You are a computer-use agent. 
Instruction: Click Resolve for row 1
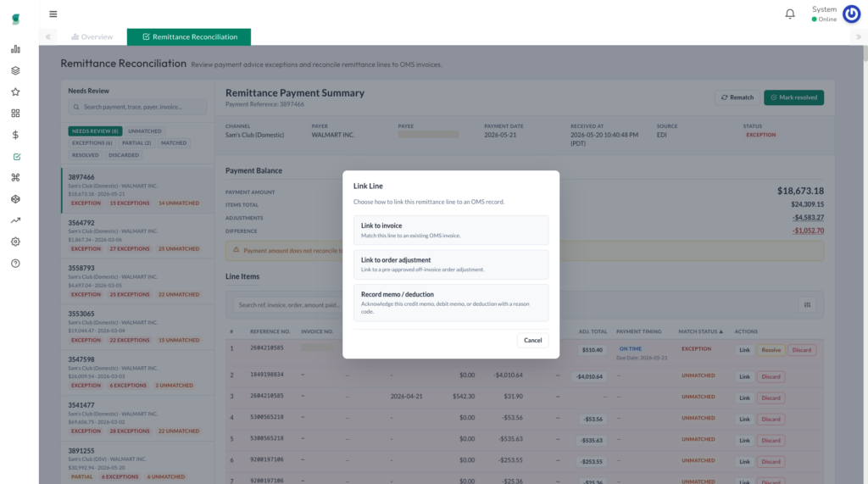click(x=771, y=350)
